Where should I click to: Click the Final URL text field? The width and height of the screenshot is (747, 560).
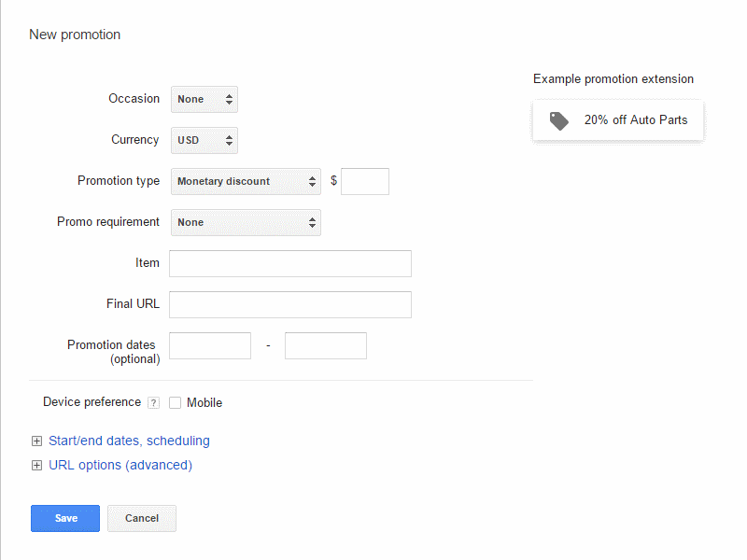point(290,305)
